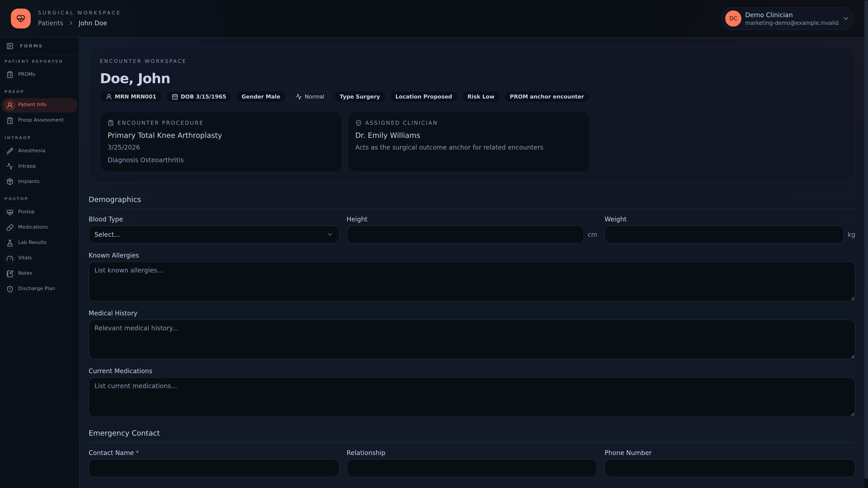This screenshot has height=488, width=868.
Task: Click the Discharge Plan shield icon
Action: [10, 289]
